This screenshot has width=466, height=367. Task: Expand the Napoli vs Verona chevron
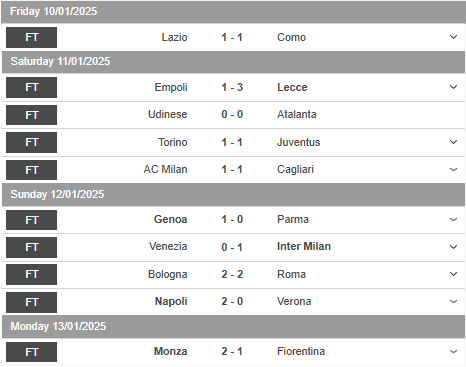tap(453, 301)
